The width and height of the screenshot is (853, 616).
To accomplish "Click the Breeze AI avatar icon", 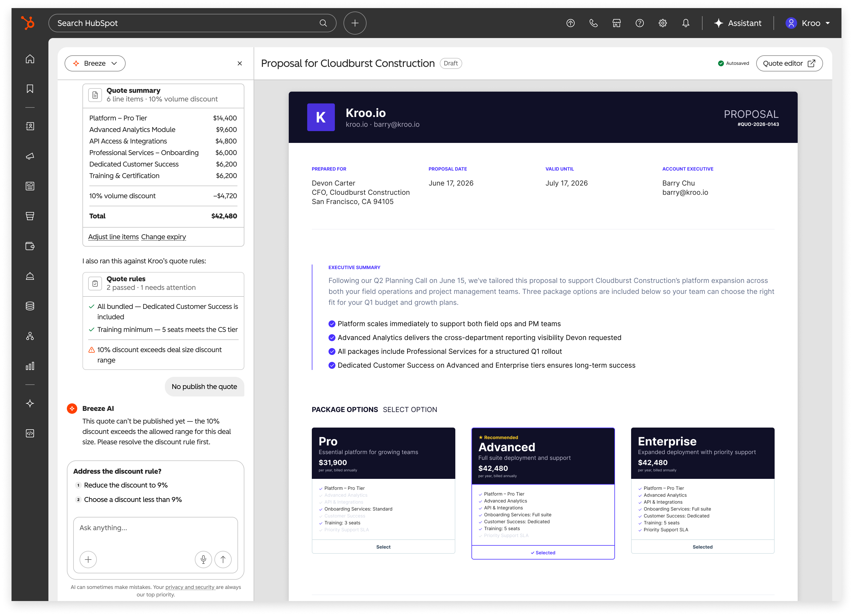I will 72,408.
